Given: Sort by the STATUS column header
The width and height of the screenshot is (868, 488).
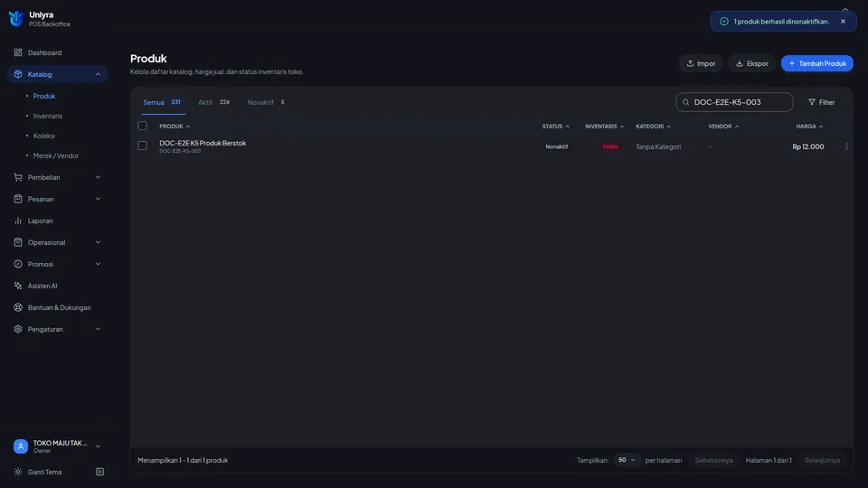Looking at the screenshot, I should click(556, 127).
